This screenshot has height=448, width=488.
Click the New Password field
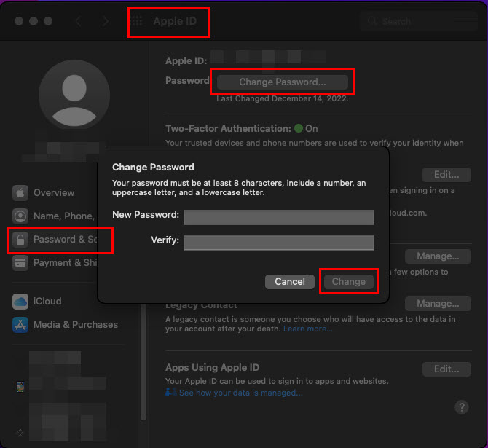pos(278,217)
